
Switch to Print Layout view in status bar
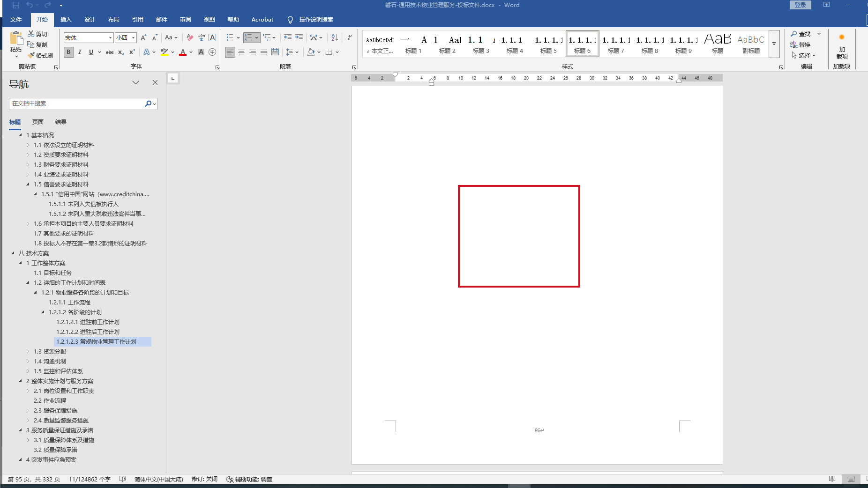pos(851,479)
